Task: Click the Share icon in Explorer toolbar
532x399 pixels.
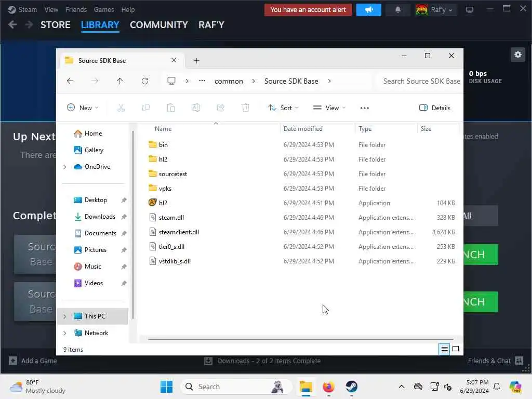Action: [220, 108]
